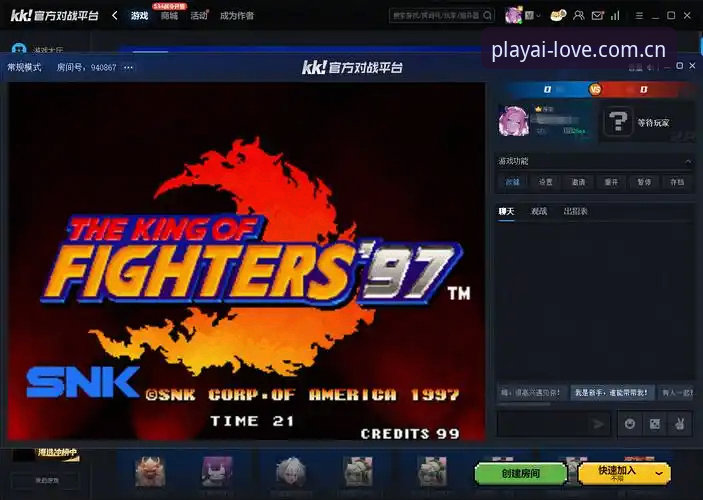Open the 成为作者 tab

click(237, 16)
